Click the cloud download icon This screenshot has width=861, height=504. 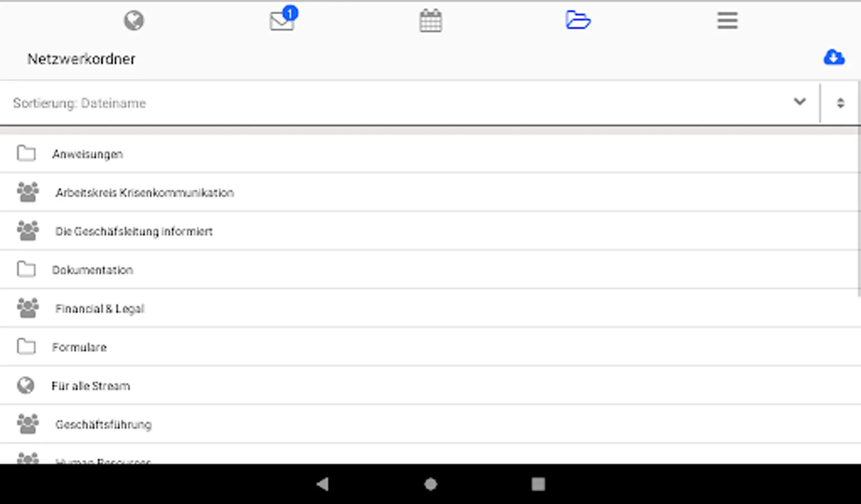click(834, 57)
